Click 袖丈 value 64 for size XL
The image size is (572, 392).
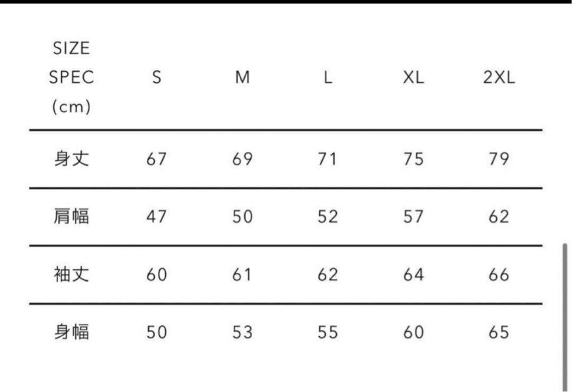click(413, 275)
